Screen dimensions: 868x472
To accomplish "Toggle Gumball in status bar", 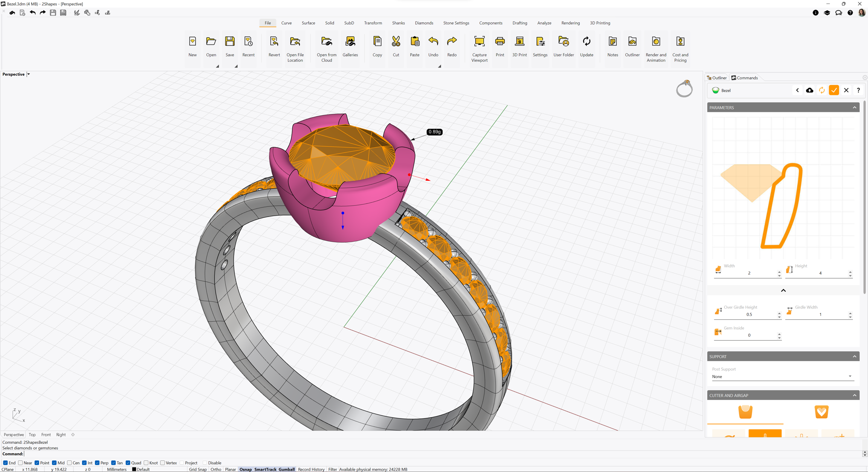I will coord(286,469).
